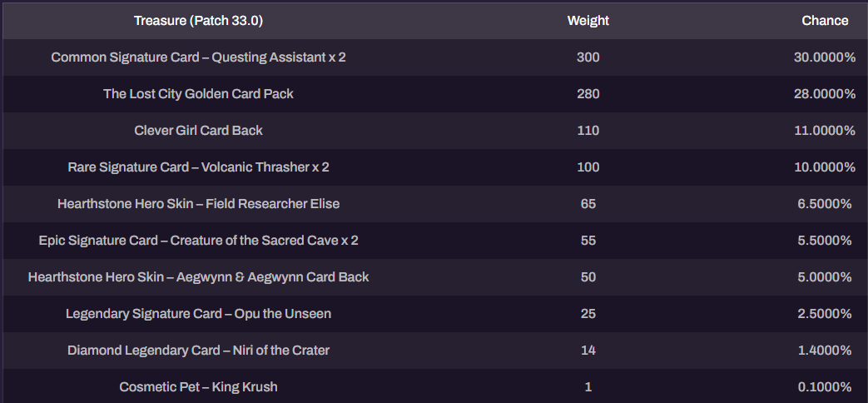This screenshot has height=403, width=868.
Task: Click the weight value 300
Action: [588, 57]
